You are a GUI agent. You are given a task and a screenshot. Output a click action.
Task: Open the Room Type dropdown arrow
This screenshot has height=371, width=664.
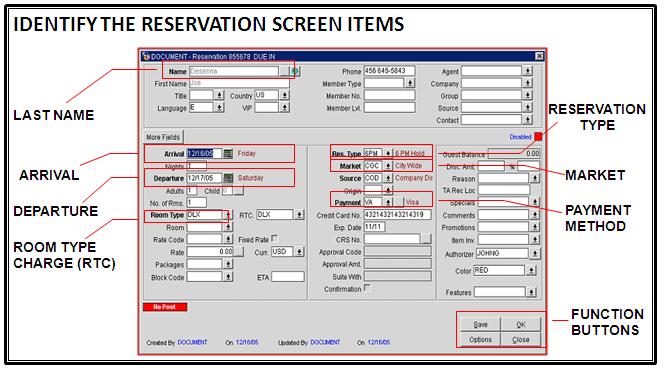tap(228, 215)
